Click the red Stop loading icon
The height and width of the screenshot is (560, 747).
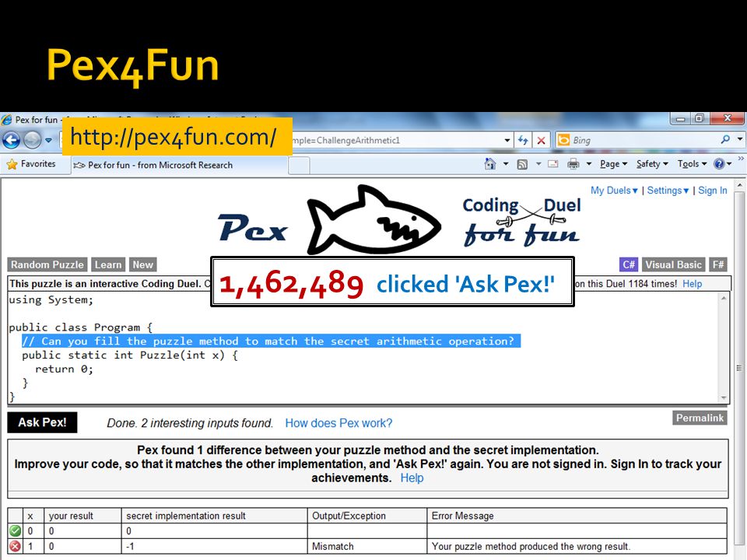tap(542, 140)
